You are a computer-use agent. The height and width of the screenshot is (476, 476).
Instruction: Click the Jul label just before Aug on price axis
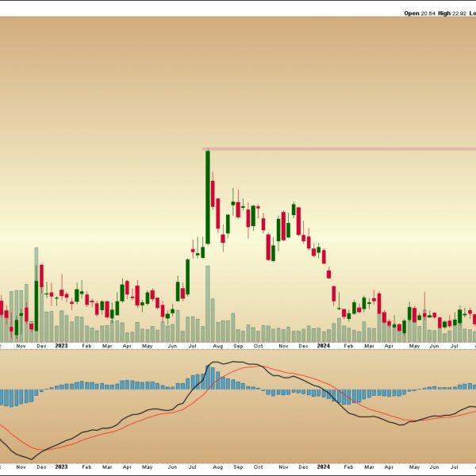tap(192, 346)
